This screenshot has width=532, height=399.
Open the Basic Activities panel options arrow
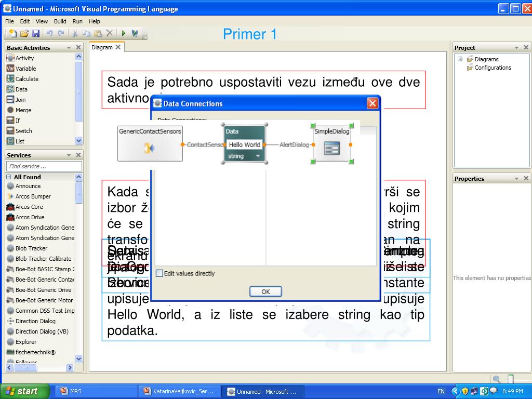tap(69, 48)
